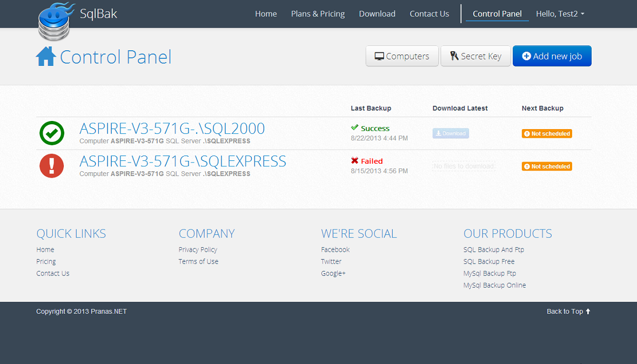Image resolution: width=637 pixels, height=364 pixels.
Task: Open the Google+ link
Action: pos(333,273)
